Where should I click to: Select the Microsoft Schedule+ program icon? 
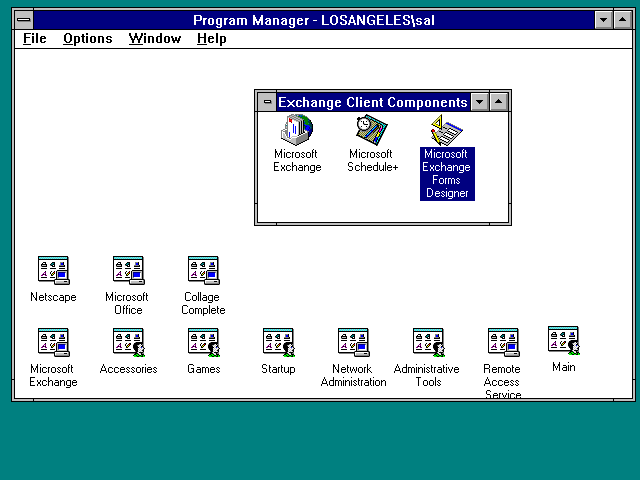(371, 130)
